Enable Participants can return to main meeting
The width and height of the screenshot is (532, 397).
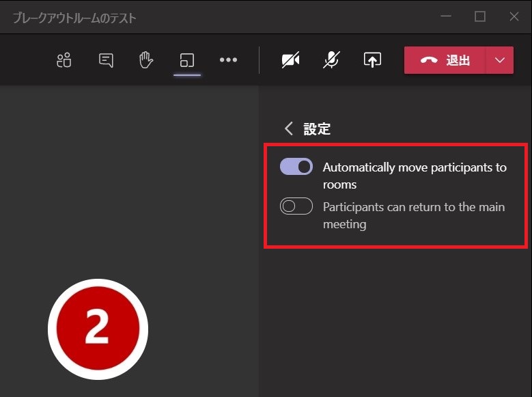296,206
